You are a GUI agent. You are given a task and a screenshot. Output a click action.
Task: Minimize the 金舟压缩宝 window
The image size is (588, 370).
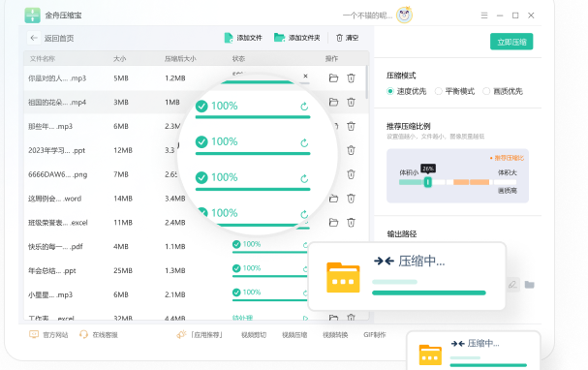pos(500,15)
